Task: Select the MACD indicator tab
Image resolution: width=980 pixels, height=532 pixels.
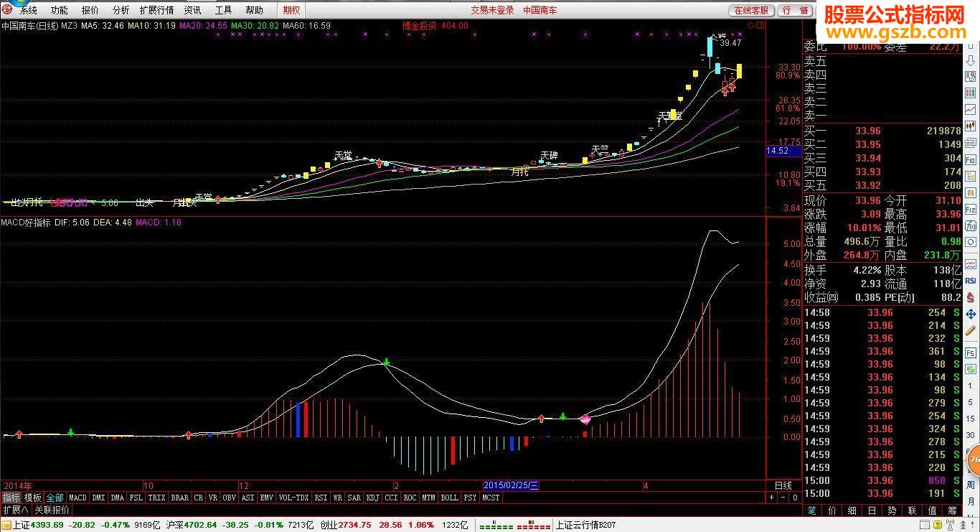Action: 77,498
